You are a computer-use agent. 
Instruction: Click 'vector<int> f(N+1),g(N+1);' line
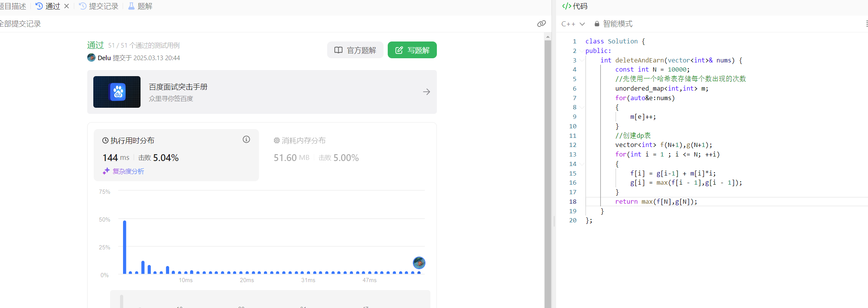[664, 145]
